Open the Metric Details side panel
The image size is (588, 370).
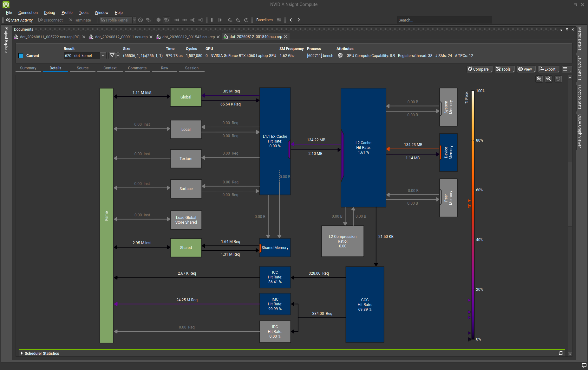coord(580,39)
